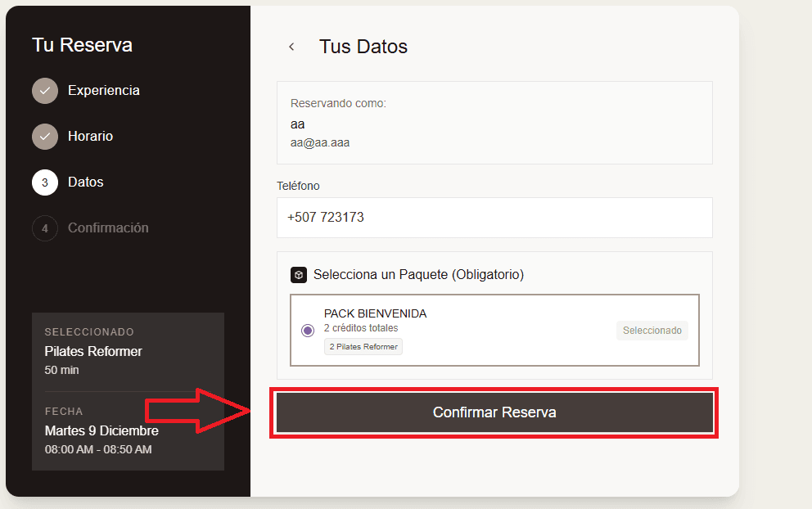Image resolution: width=812 pixels, height=509 pixels.
Task: Click the Experiencia step checkmark icon
Action: [x=45, y=91]
